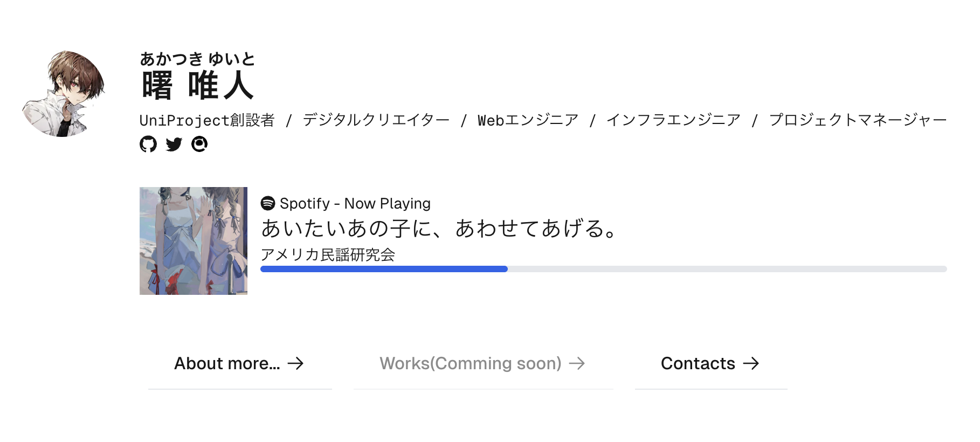Open the GitHub profile icon

[x=149, y=144]
